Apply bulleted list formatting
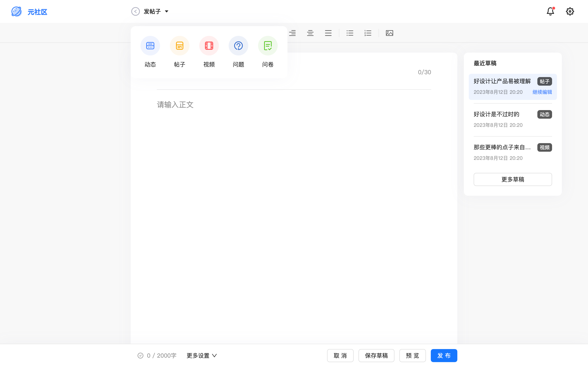Viewport: 588px width, 367px height. pyautogui.click(x=350, y=33)
